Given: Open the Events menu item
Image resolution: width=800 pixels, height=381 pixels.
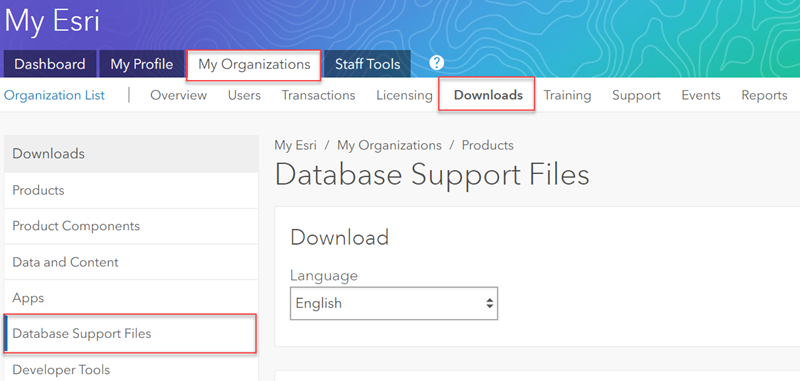Looking at the screenshot, I should [701, 95].
